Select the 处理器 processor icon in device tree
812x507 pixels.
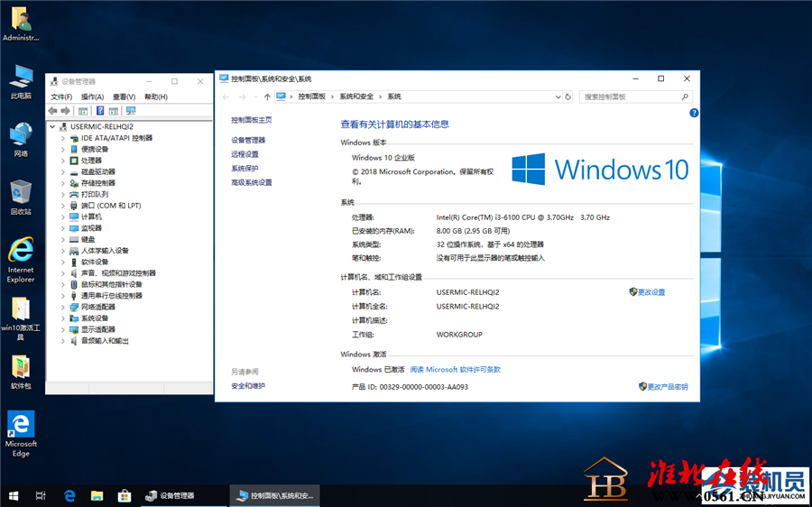[74, 161]
